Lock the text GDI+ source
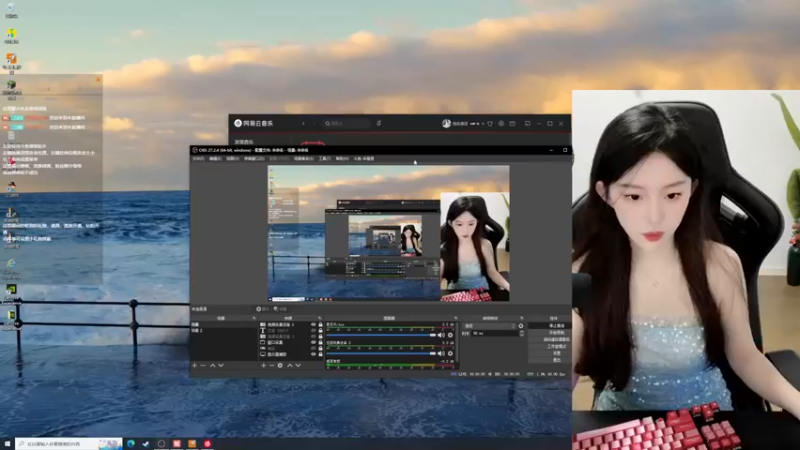Screen dimensions: 800x450 (x=320, y=331)
